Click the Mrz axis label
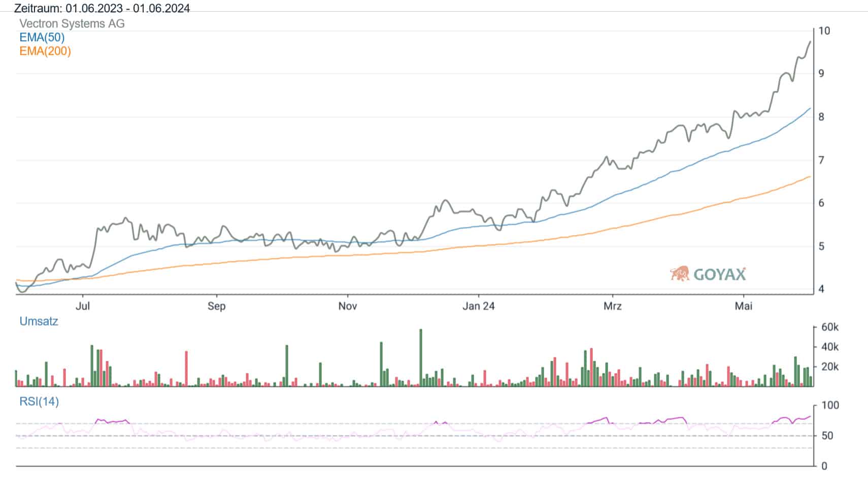 (x=612, y=306)
